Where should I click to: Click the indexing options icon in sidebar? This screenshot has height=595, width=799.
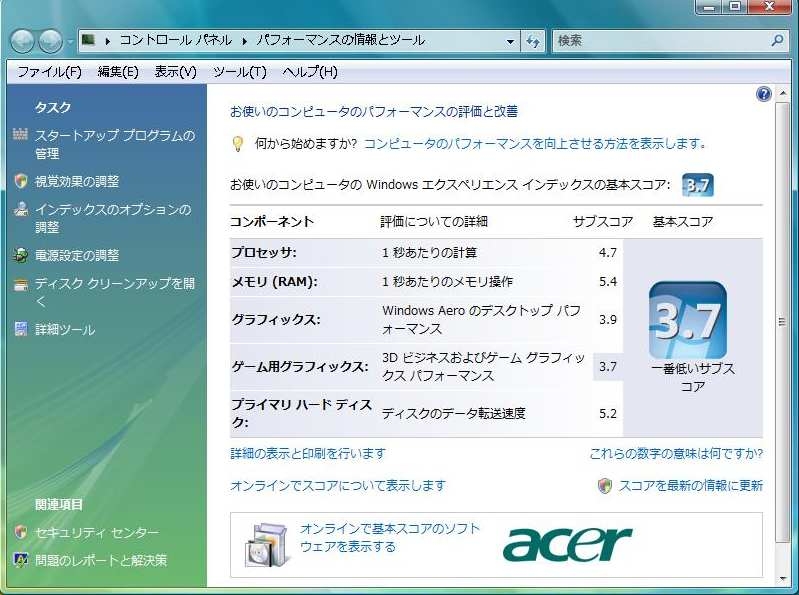click(21, 209)
